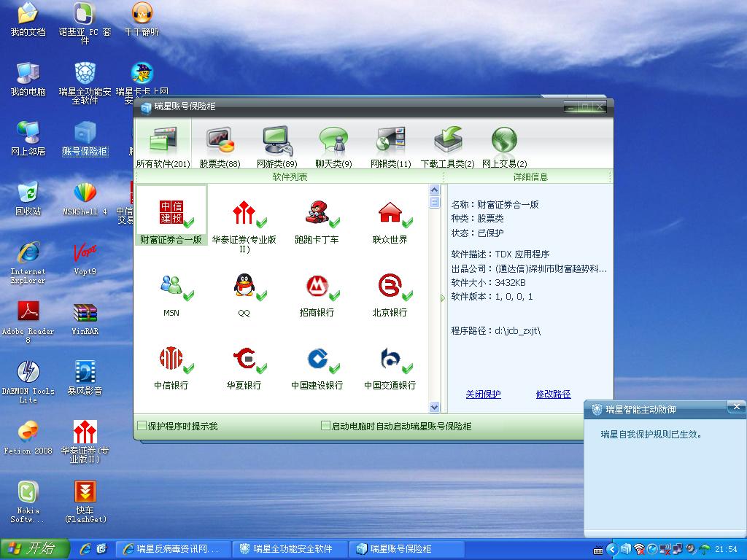Click the 开始 Start button
The width and height of the screenshot is (747, 560).
click(35, 549)
